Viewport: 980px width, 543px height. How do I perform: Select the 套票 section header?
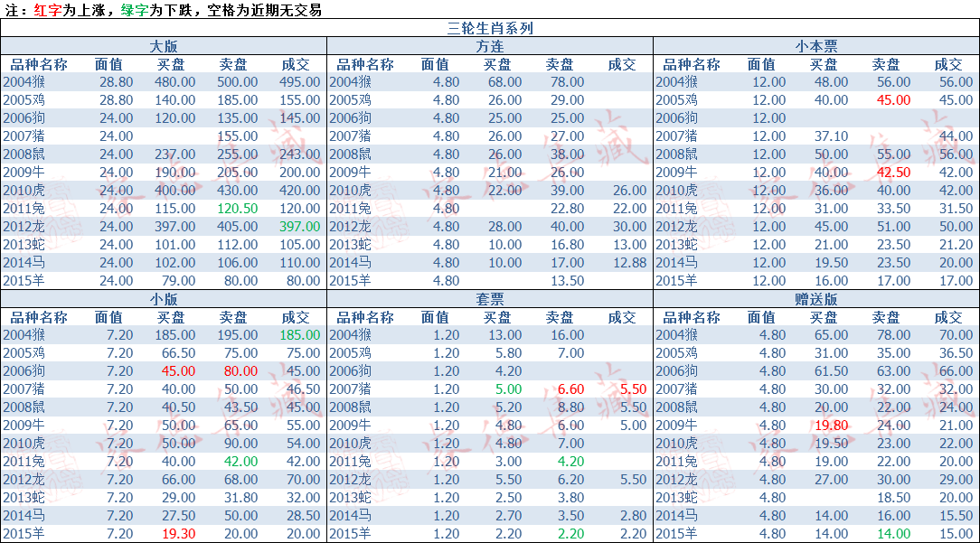[x=489, y=299]
